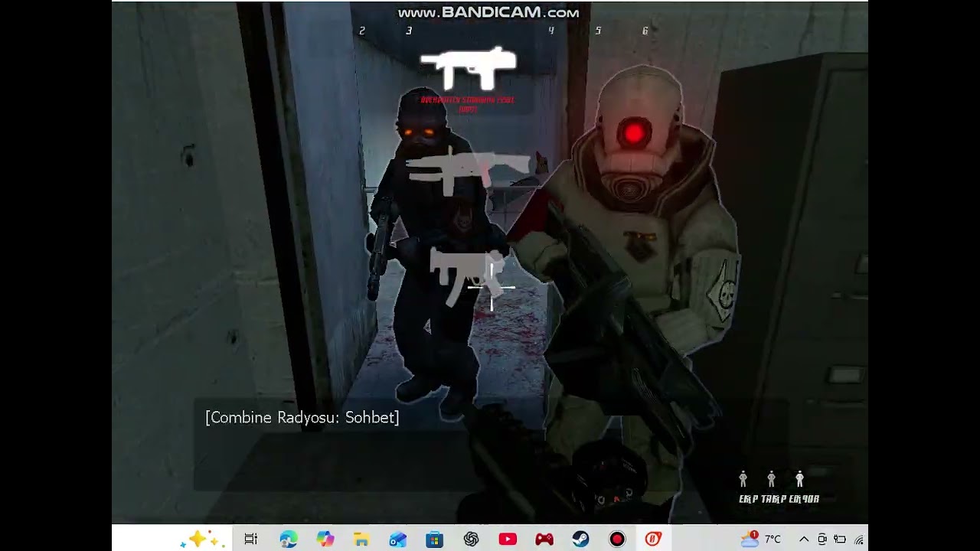980x551 pixels.
Task: Open weapon slot 6 in the HUD
Action: pos(645,31)
